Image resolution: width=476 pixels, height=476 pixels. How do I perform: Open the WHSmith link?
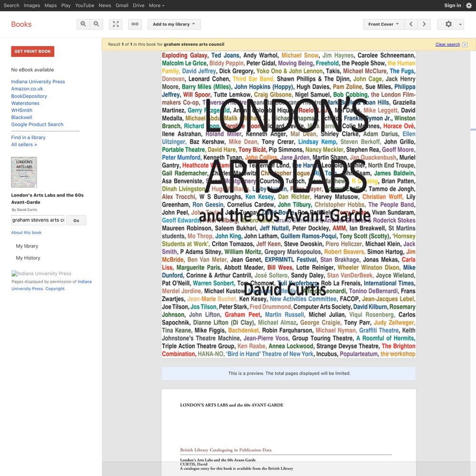click(21, 110)
